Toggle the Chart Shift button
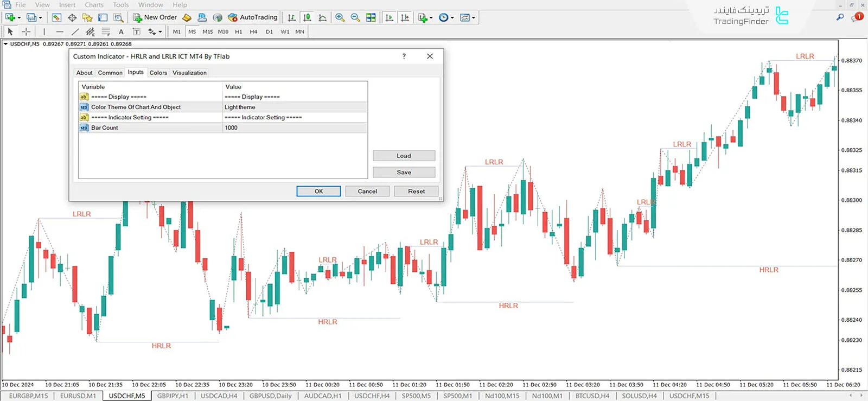Screen dimensions: 868x401 (405, 17)
